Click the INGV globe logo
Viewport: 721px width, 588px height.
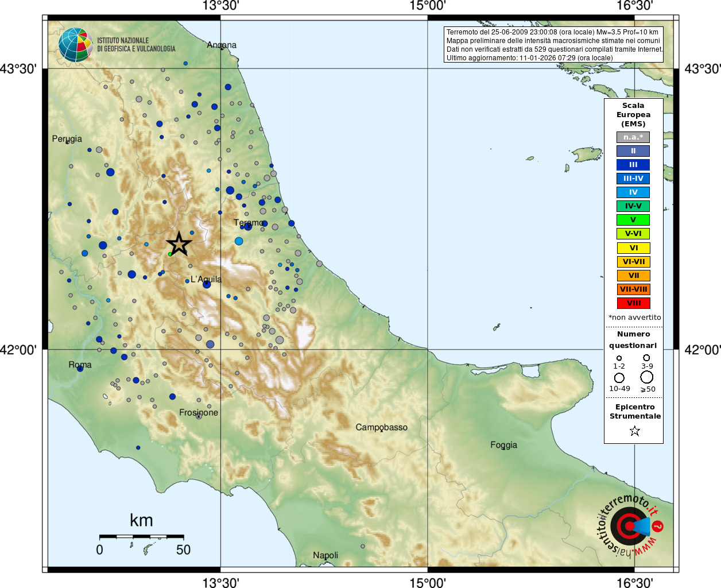[75, 45]
